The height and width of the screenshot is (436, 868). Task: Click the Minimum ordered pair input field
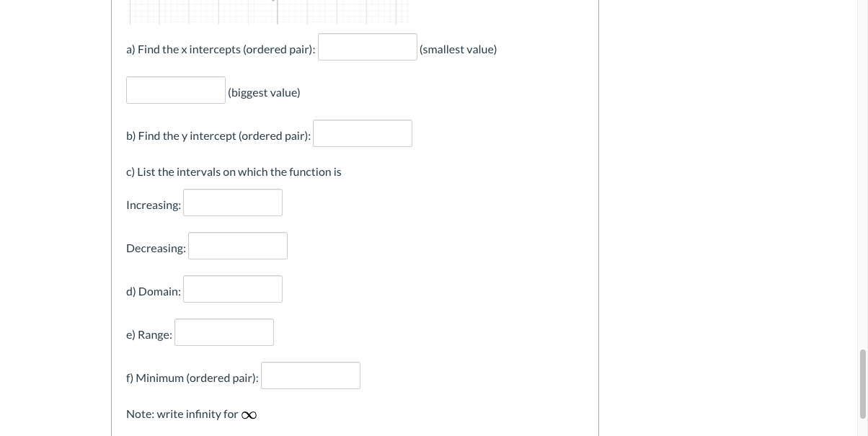point(310,375)
